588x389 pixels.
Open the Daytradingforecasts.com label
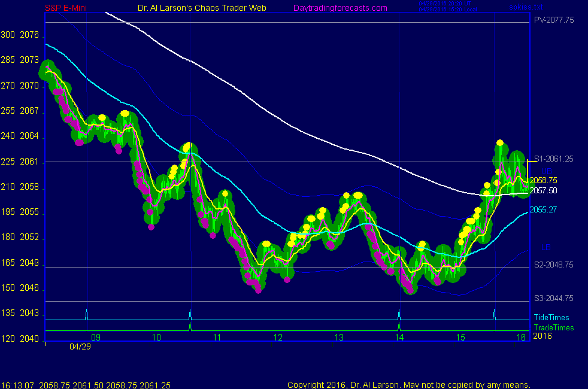340,8
